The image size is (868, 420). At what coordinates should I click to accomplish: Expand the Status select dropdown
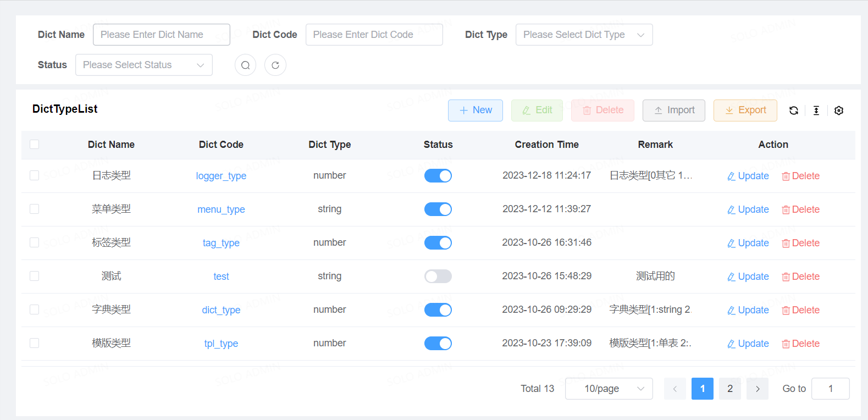[x=143, y=65]
